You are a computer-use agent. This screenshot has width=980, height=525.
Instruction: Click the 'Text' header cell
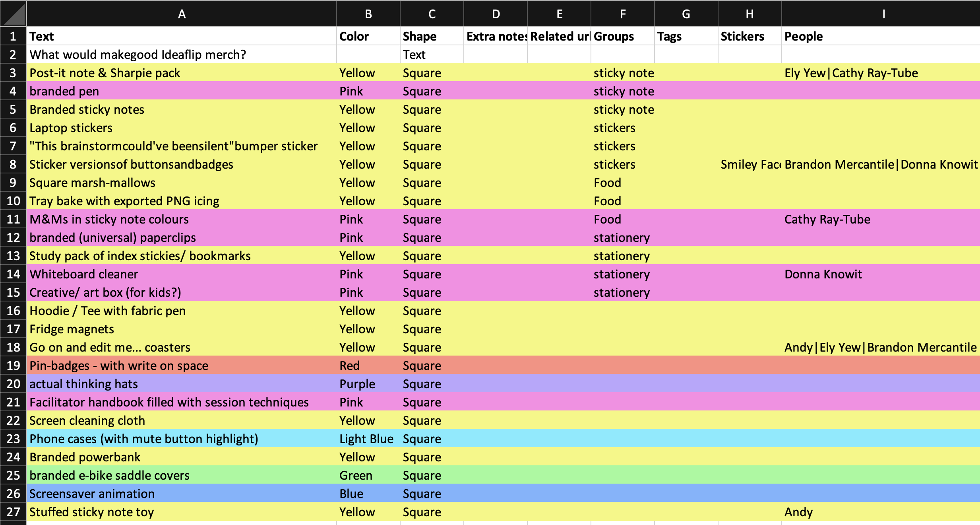click(182, 36)
